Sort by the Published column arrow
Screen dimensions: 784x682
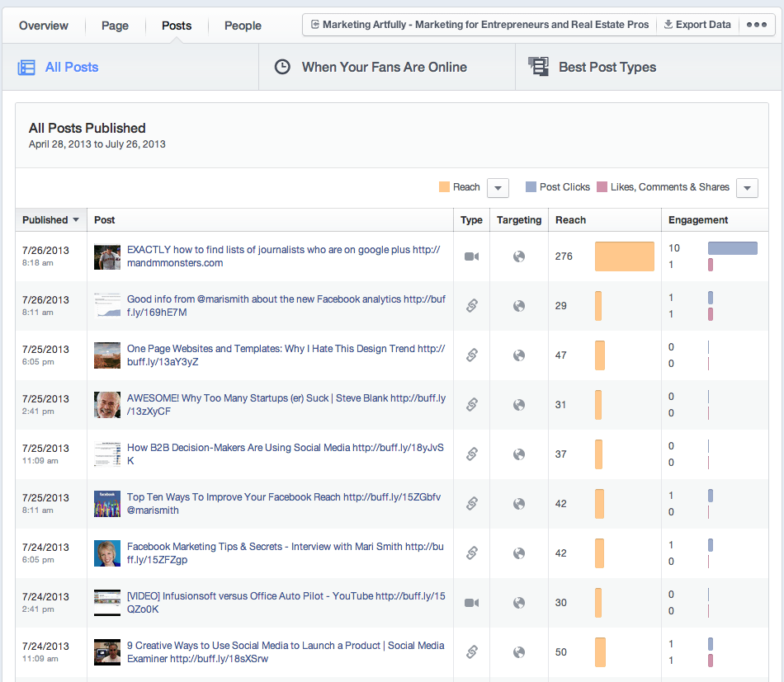tap(76, 220)
